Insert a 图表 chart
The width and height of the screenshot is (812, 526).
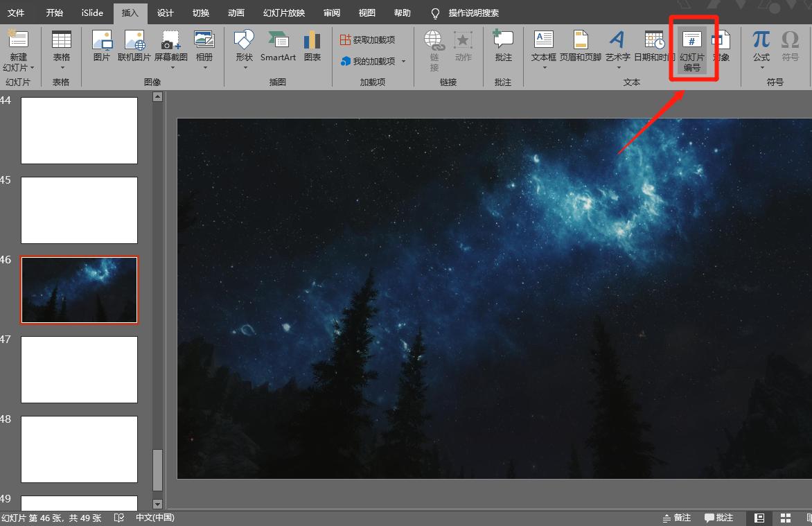click(312, 46)
